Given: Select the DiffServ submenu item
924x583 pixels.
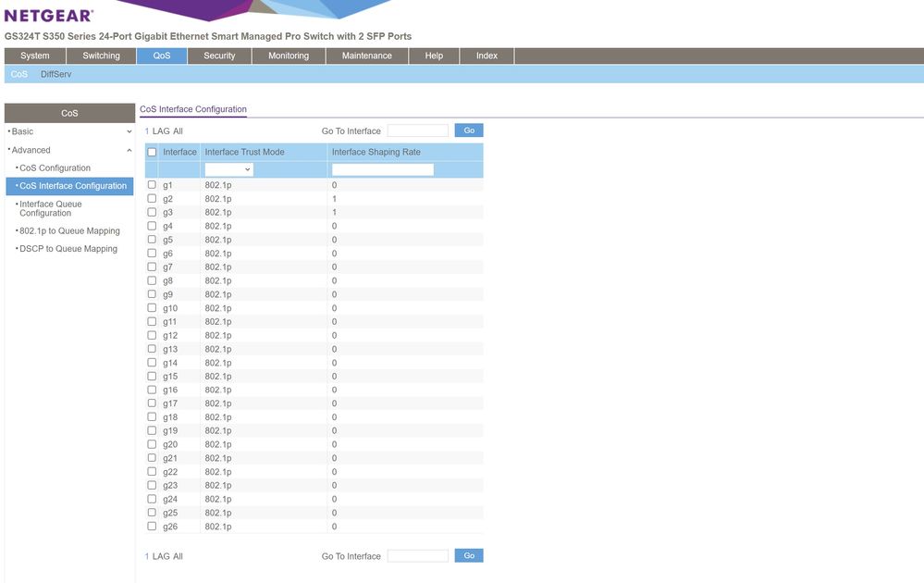Looking at the screenshot, I should tap(55, 74).
